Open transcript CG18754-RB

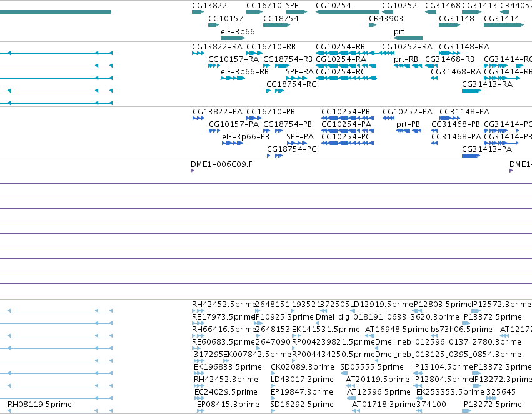(x=276, y=66)
